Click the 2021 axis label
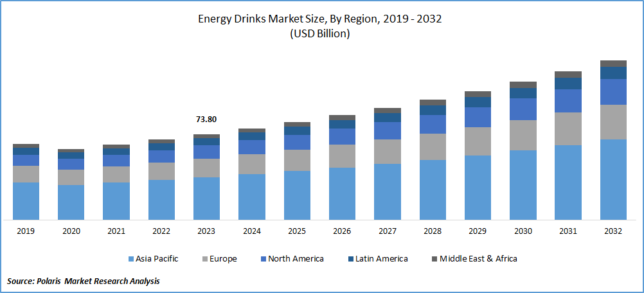The height and width of the screenshot is (293, 644). tap(116, 231)
